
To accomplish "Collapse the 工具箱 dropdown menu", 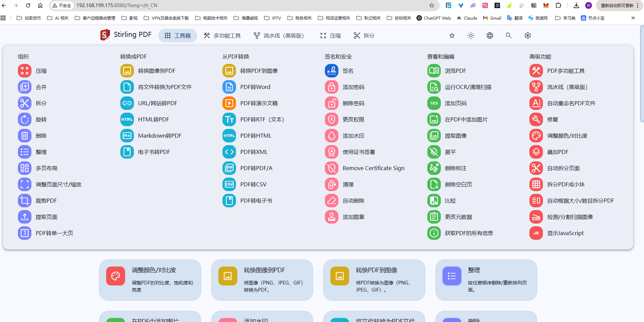I will pyautogui.click(x=178, y=36).
